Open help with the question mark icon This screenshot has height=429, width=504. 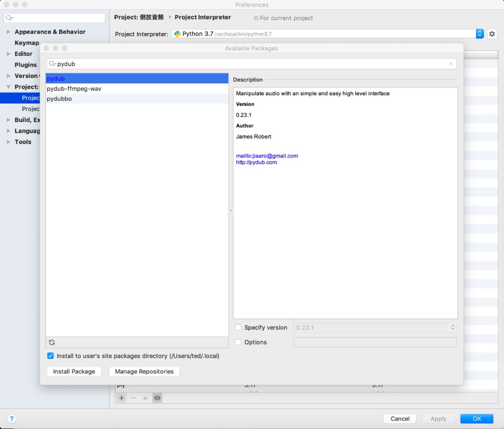[x=12, y=419]
